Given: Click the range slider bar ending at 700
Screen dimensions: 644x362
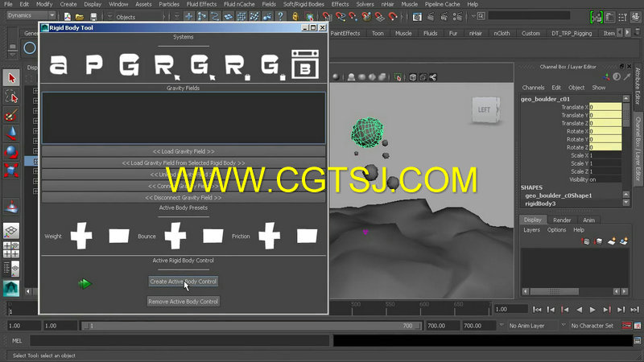Looking at the screenshot, I should pos(251,326).
